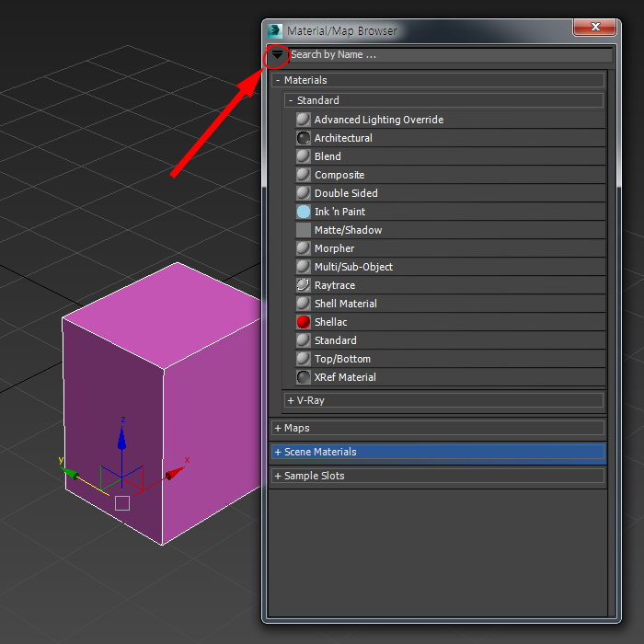Click the Multi/Sub-Object sphere icon

pyautogui.click(x=303, y=267)
